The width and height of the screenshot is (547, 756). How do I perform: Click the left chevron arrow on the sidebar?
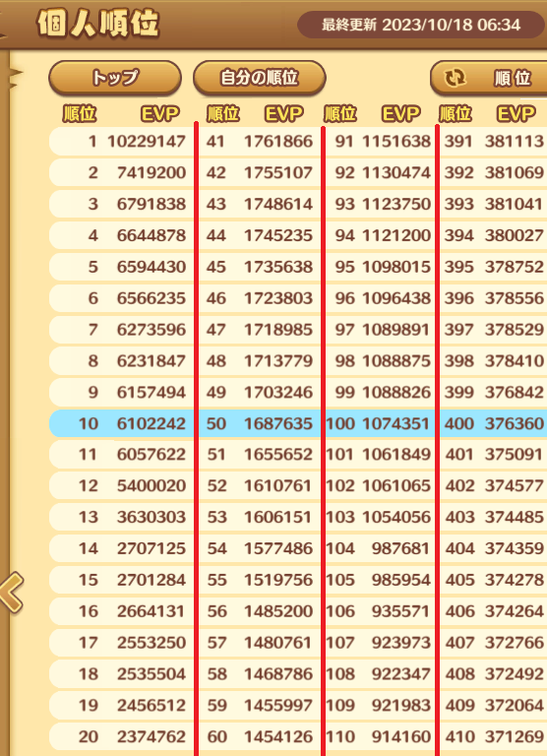pos(12,593)
